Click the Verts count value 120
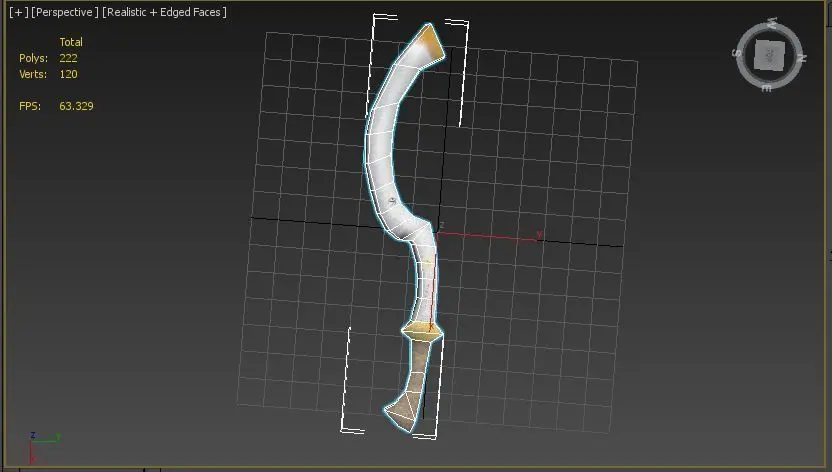 click(x=68, y=74)
